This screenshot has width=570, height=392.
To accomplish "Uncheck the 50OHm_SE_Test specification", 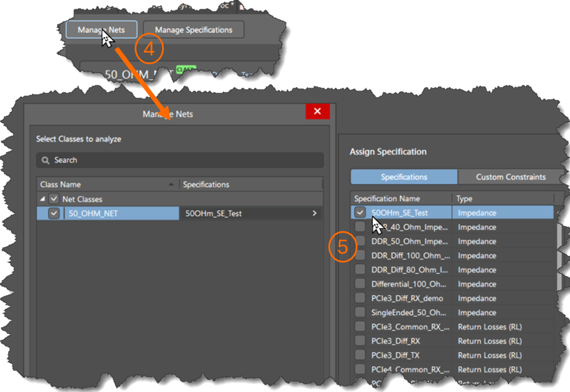I will [x=360, y=213].
